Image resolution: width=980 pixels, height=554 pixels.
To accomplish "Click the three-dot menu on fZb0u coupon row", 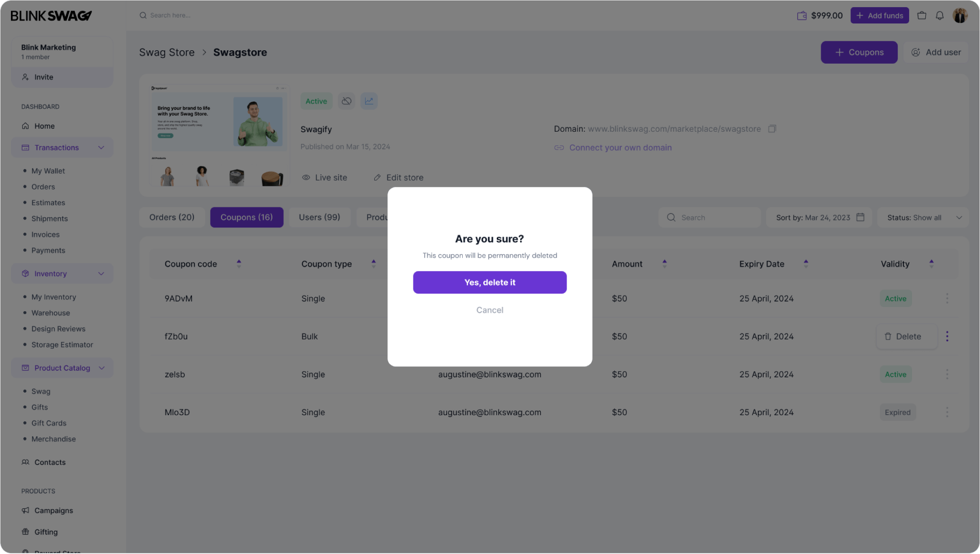I will (947, 337).
